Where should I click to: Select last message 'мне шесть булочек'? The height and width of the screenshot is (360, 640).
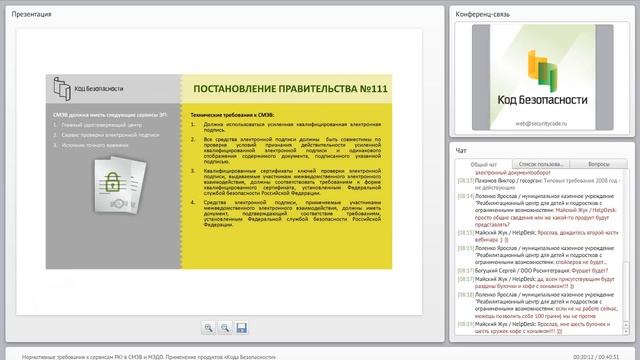(534, 328)
